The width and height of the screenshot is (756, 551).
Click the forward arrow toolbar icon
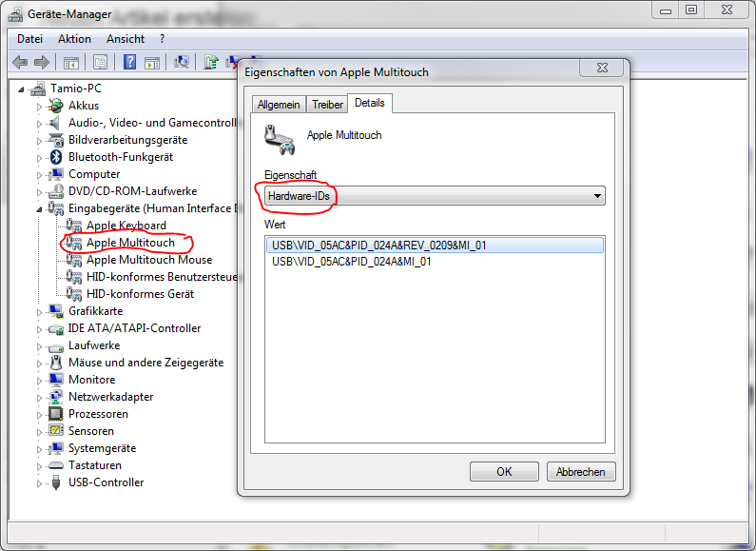(x=42, y=62)
